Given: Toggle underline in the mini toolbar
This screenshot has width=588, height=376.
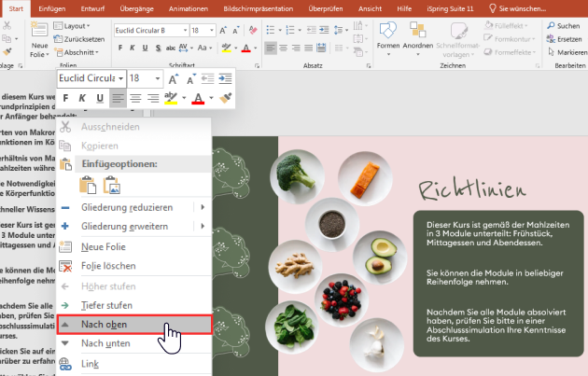Looking at the screenshot, I should point(98,98).
